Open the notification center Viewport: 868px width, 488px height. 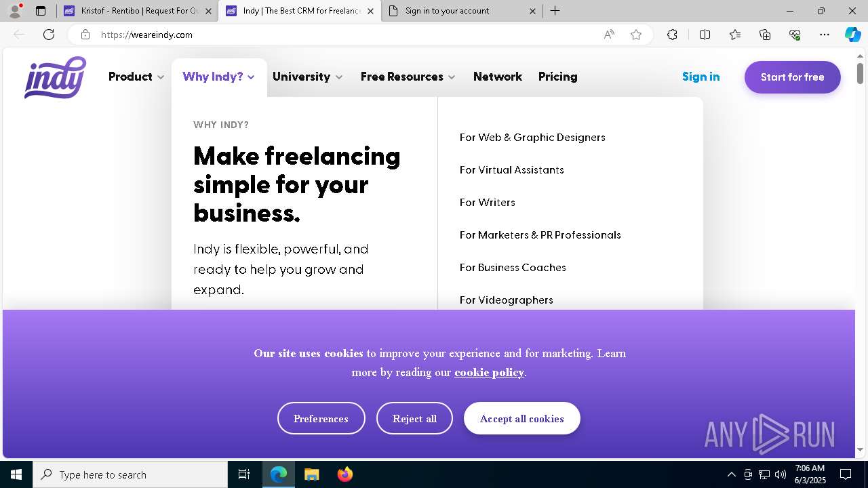pos(846,474)
